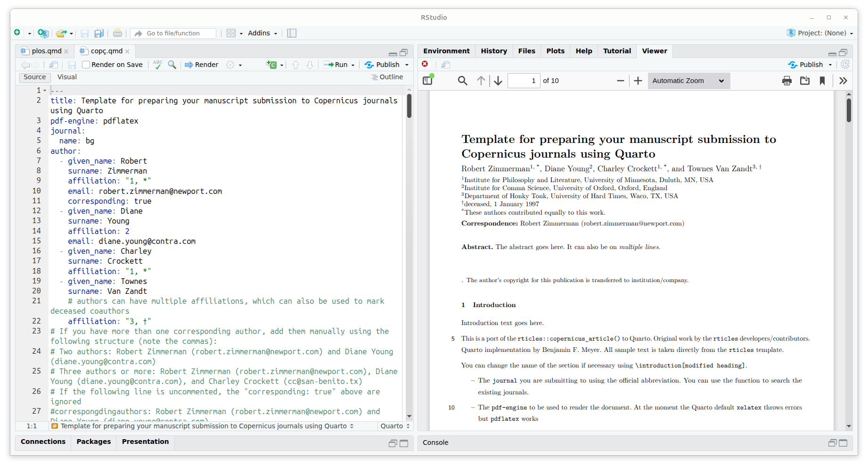Maximize the Console pane
The height and width of the screenshot is (467, 868).
point(843,443)
